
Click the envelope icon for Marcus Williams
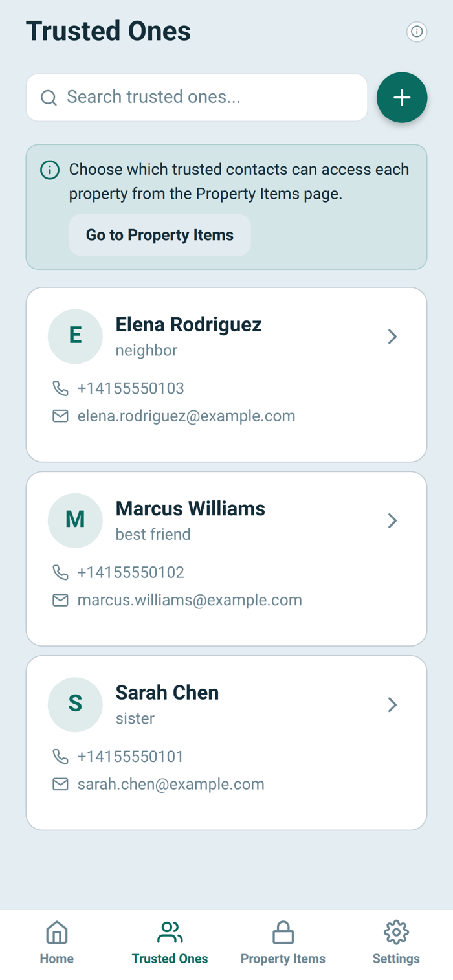(x=60, y=600)
